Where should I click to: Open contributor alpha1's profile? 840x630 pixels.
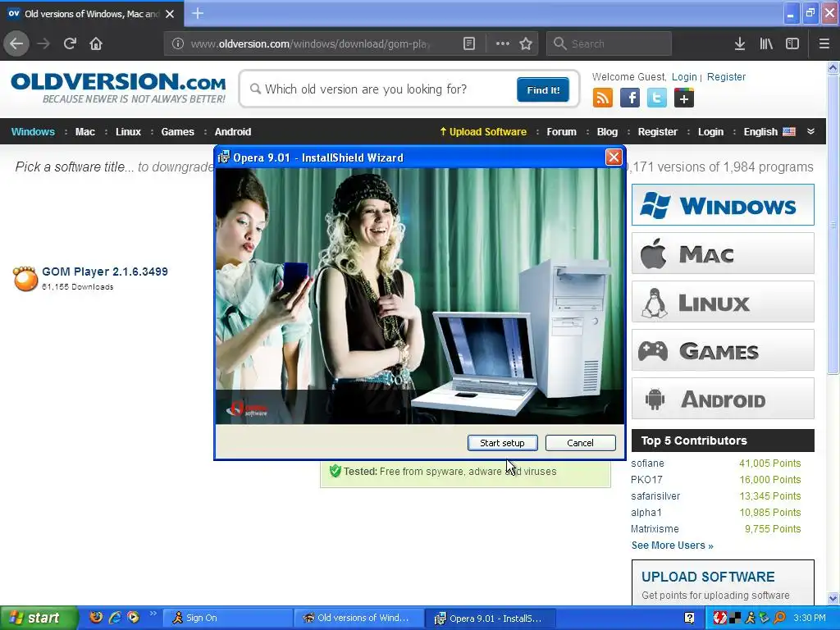(x=646, y=513)
